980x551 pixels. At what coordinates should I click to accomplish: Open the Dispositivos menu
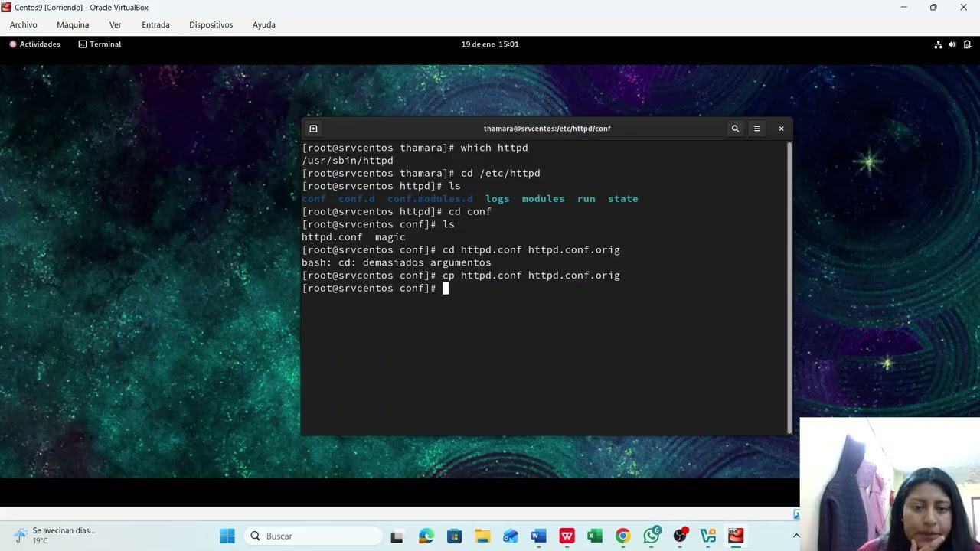[x=211, y=24]
